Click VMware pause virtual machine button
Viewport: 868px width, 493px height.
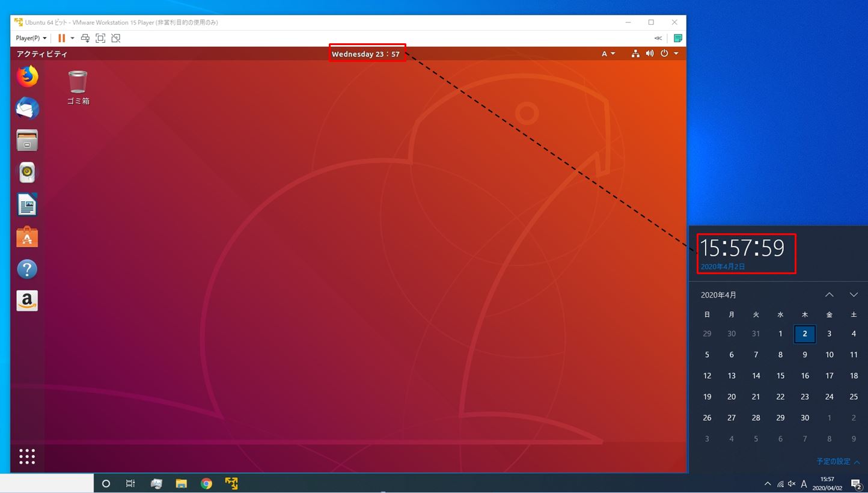tap(62, 38)
